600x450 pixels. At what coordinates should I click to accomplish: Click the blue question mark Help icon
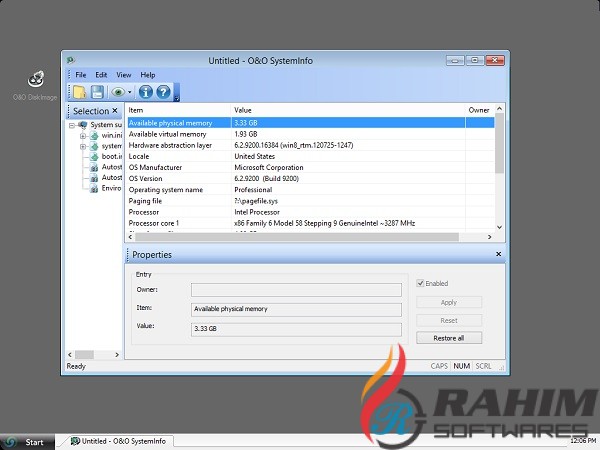click(163, 92)
